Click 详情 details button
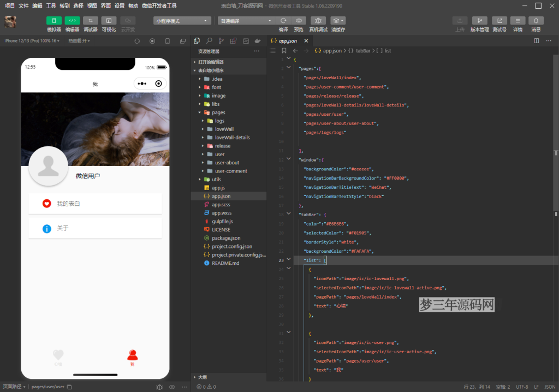The height and width of the screenshot is (392, 559). tap(518, 21)
